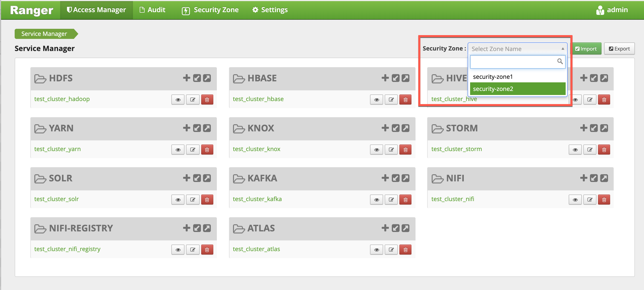Export HDFS policies icon
The height and width of the screenshot is (290, 644).
pos(207,78)
